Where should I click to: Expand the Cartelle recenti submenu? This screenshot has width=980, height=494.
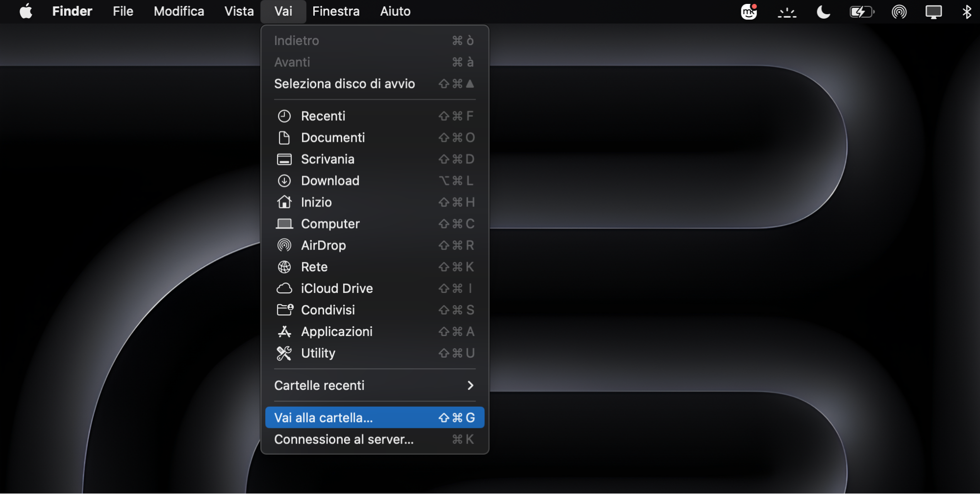pyautogui.click(x=319, y=386)
